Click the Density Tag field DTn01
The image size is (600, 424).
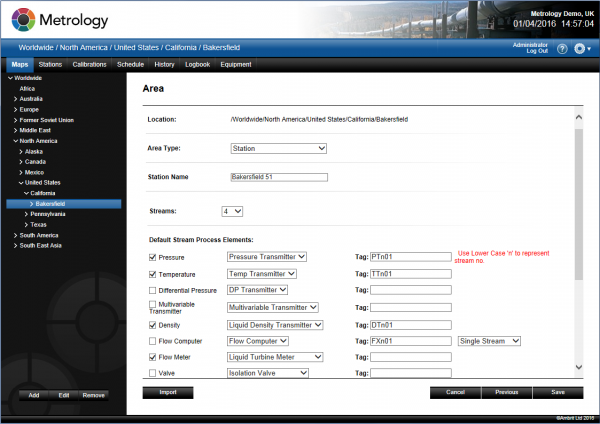[x=411, y=325]
